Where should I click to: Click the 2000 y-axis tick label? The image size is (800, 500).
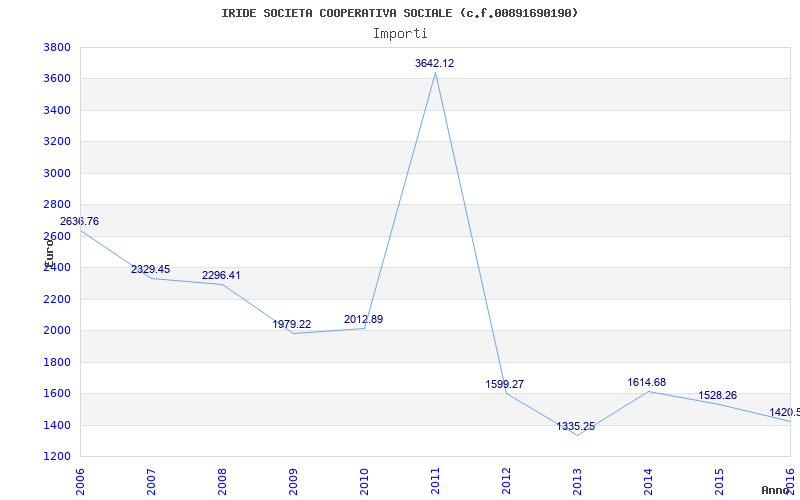tap(57, 330)
